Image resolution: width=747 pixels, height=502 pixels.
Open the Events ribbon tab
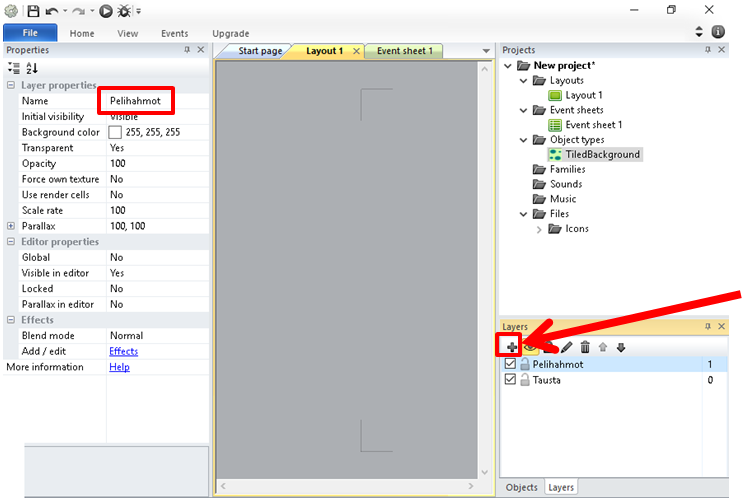coord(174,33)
